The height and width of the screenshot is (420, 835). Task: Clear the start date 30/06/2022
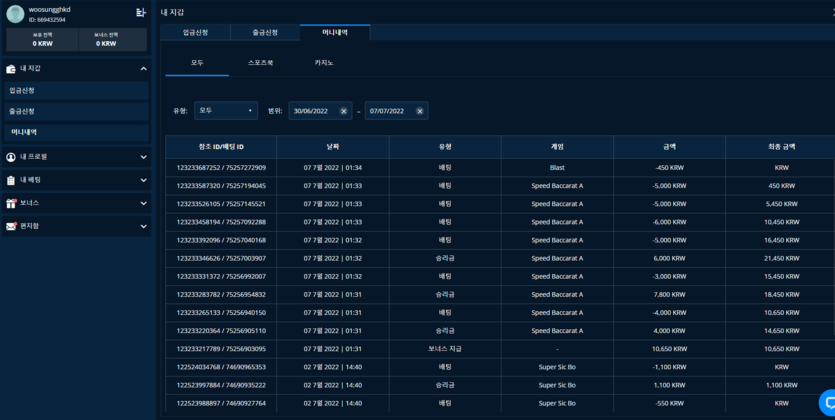[x=343, y=111]
